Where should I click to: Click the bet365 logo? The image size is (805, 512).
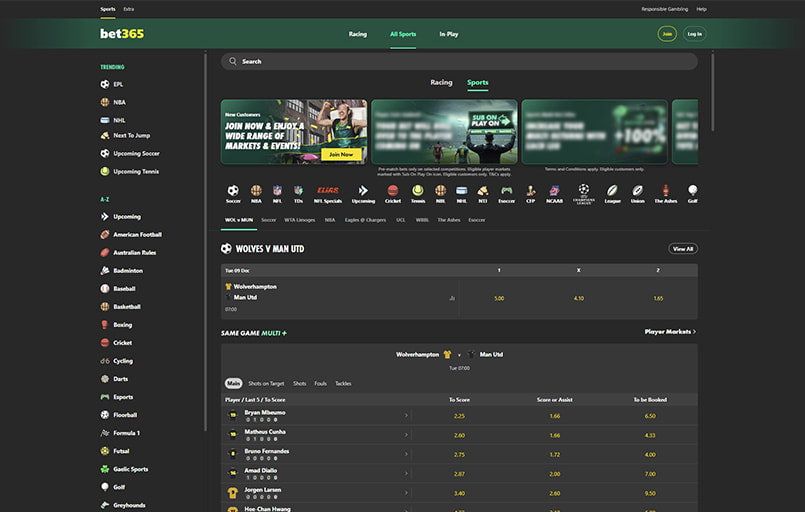[x=122, y=34]
